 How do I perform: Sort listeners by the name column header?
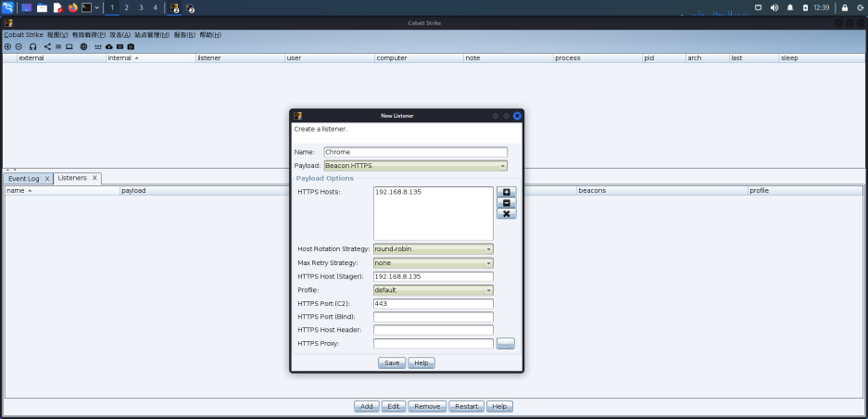[x=63, y=191]
